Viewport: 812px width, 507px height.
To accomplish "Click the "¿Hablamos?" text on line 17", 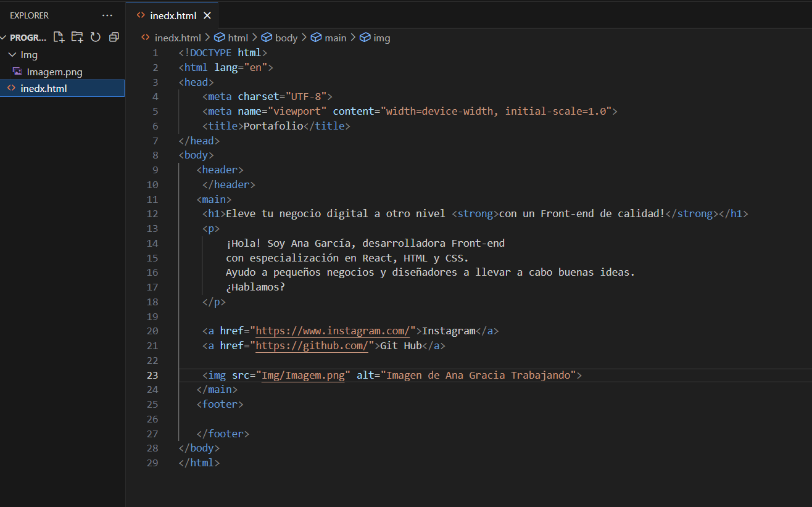I will pos(255,287).
